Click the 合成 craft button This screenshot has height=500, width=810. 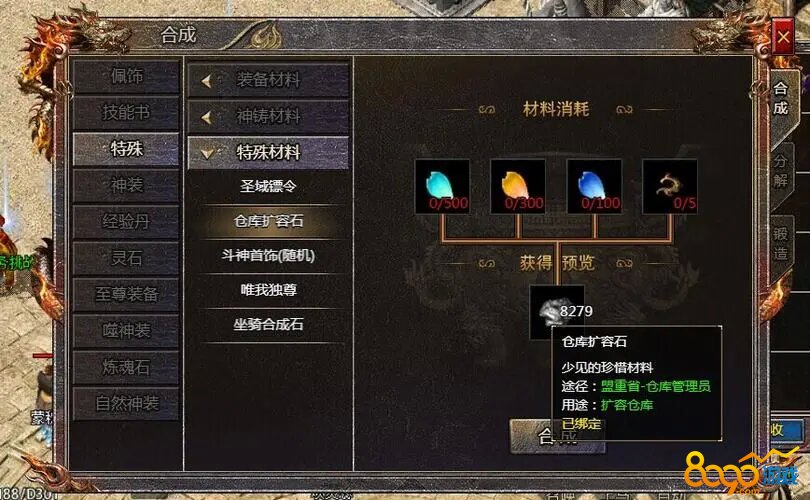[x=531, y=437]
